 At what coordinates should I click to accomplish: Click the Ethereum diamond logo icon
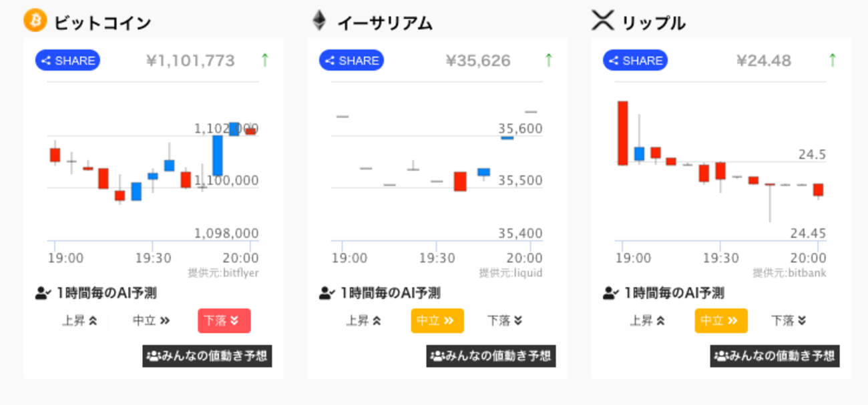tap(320, 21)
